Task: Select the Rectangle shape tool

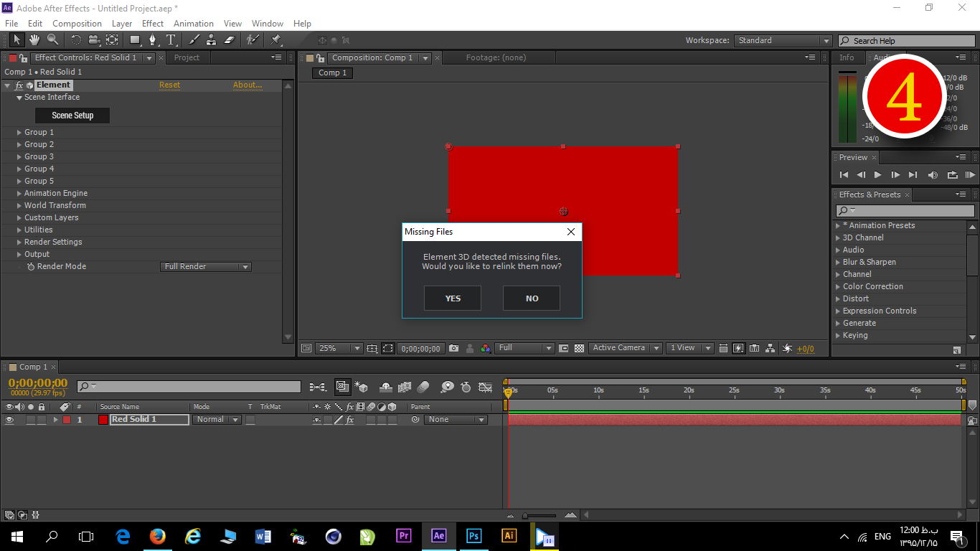Action: pyautogui.click(x=135, y=40)
